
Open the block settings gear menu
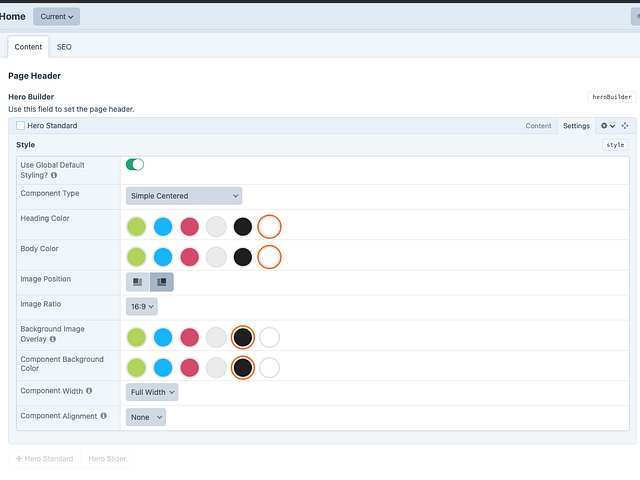click(x=607, y=126)
